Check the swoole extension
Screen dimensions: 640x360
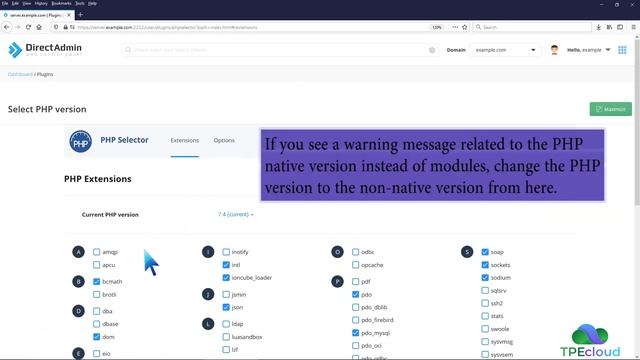[x=485, y=329]
